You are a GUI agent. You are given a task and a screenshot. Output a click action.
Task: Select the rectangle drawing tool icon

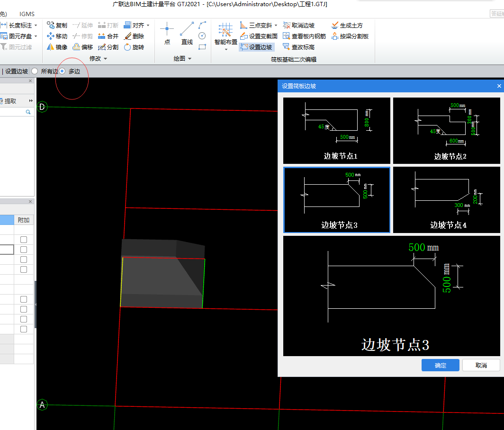[202, 47]
